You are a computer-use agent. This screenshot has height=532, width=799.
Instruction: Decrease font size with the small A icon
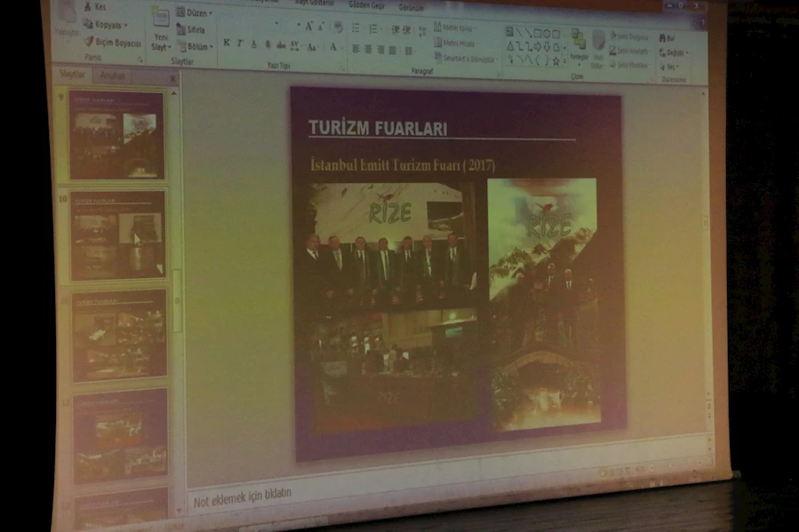[x=321, y=27]
